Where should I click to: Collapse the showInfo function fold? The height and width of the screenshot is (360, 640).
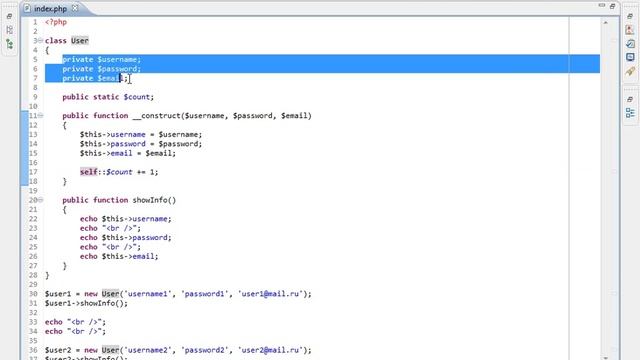pos(40,200)
